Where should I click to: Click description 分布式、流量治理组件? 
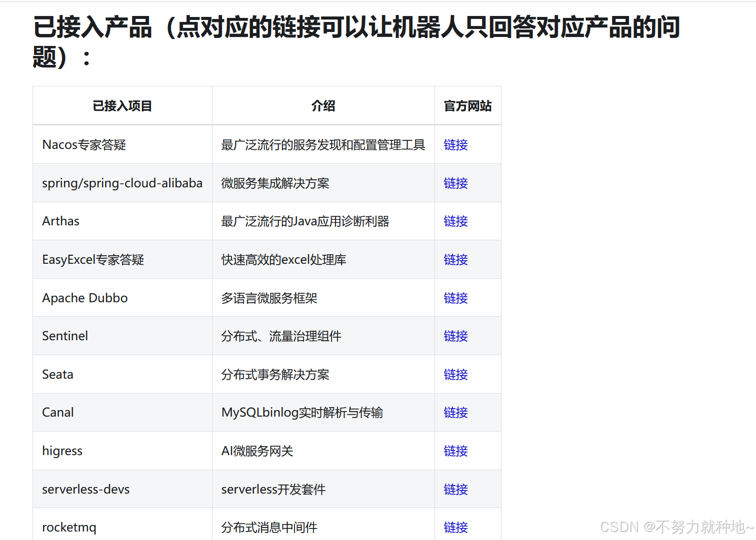pos(281,336)
